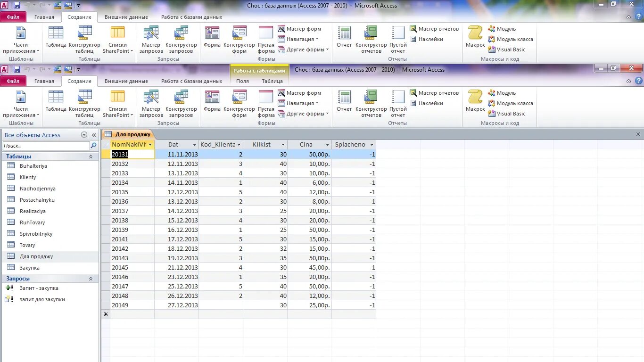Open Работа с базами данных tab, front window
The image size is (644, 362).
point(191,81)
